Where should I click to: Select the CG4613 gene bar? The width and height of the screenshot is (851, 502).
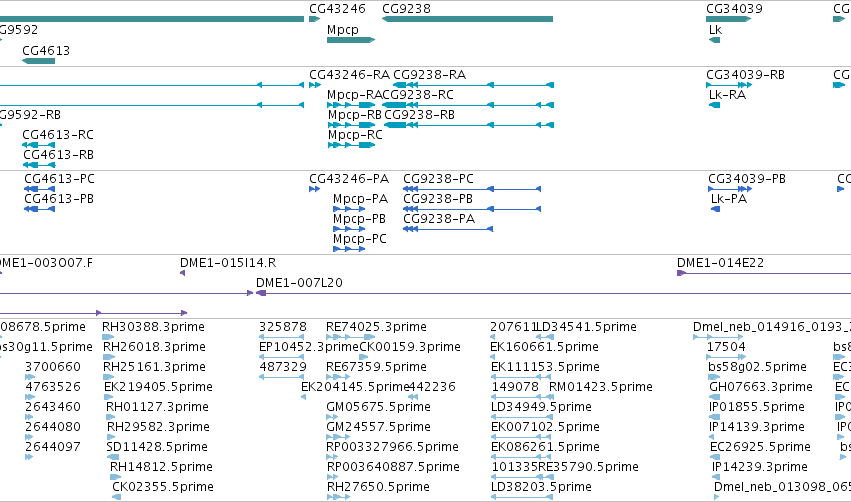pos(39,61)
